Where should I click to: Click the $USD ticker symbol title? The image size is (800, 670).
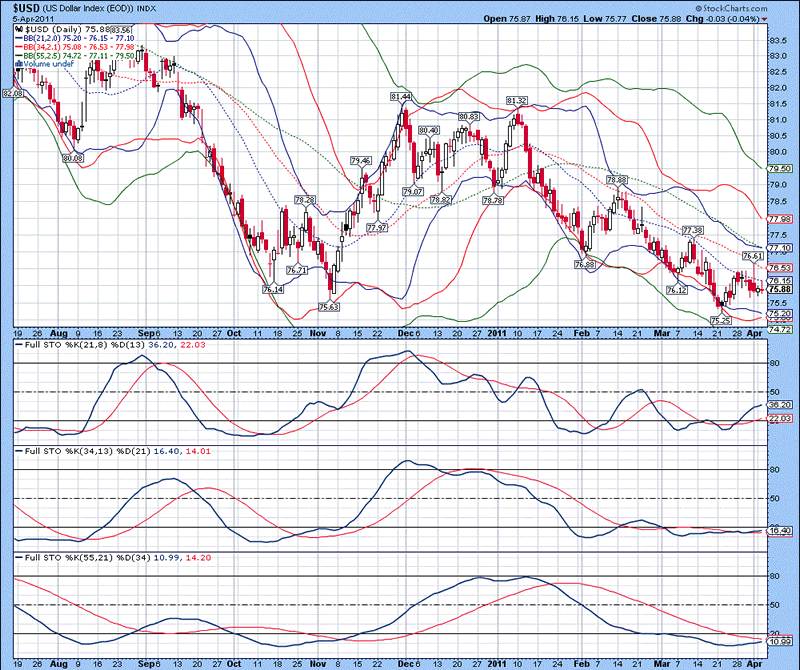[x=28, y=8]
